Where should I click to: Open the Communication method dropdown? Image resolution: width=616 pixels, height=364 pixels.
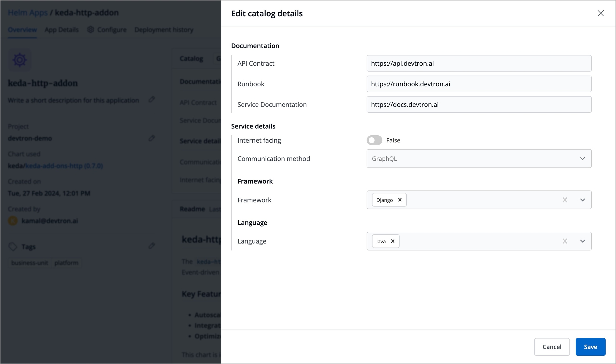click(479, 159)
